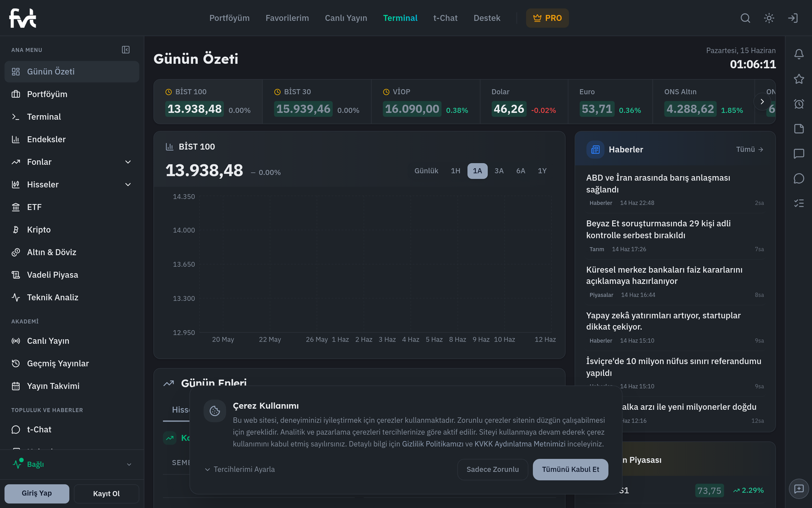Open the checklist icon in right rail
Viewport: 812px width, 508px height.
pyautogui.click(x=798, y=203)
